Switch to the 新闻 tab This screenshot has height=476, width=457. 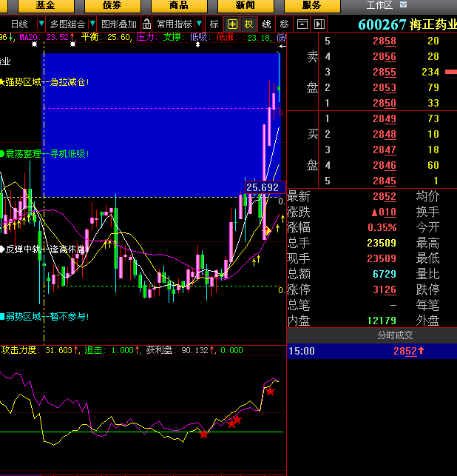(246, 5)
